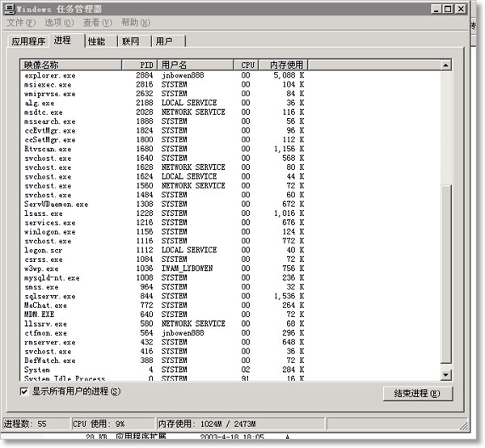Select the sqlservr.exe process
This screenshot has width=485, height=448.
(164, 296)
